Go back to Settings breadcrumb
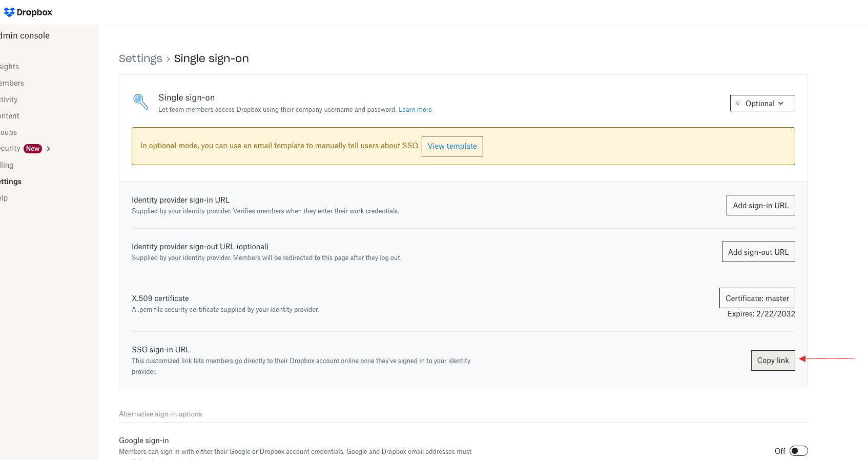Screen dimensions: 868x460 tap(140, 58)
